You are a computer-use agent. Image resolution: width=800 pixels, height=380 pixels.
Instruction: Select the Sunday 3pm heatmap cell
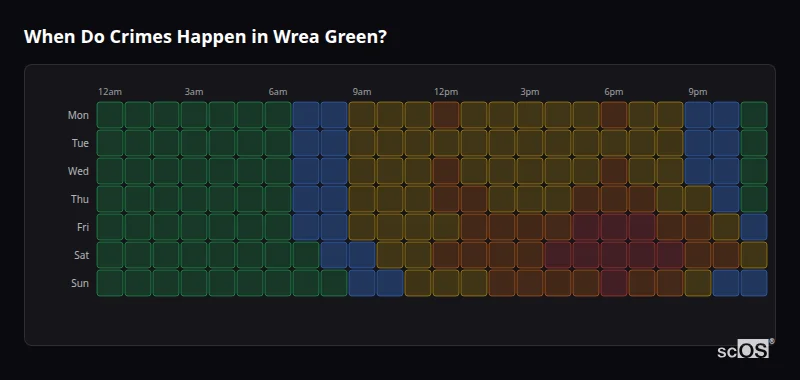coord(530,283)
